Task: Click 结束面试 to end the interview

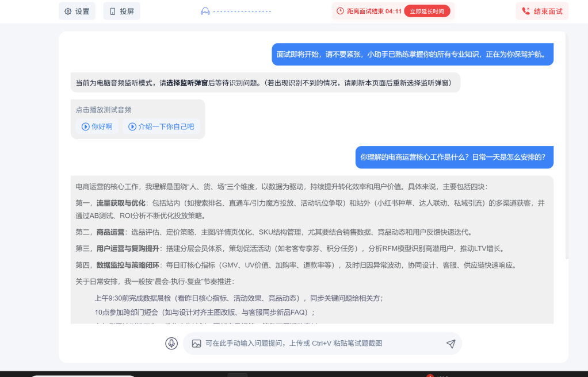Action: coord(541,10)
